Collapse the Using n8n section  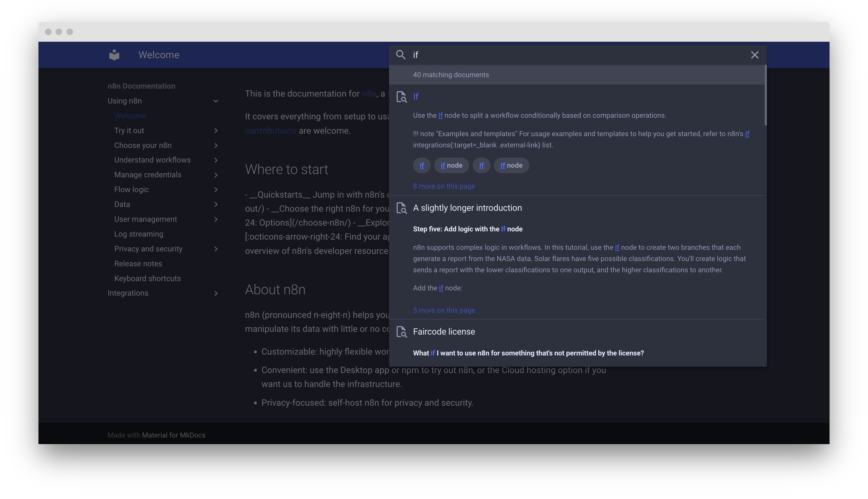coord(216,101)
